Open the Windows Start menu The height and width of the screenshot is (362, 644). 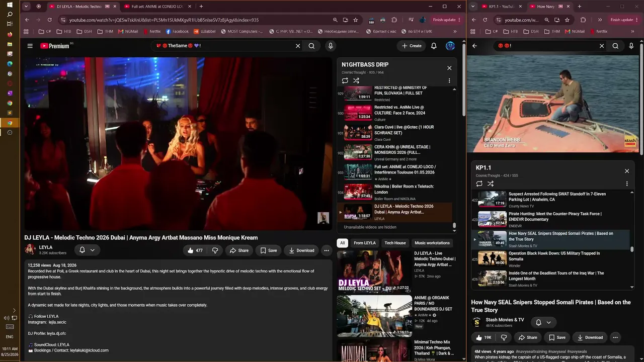(10, 5)
